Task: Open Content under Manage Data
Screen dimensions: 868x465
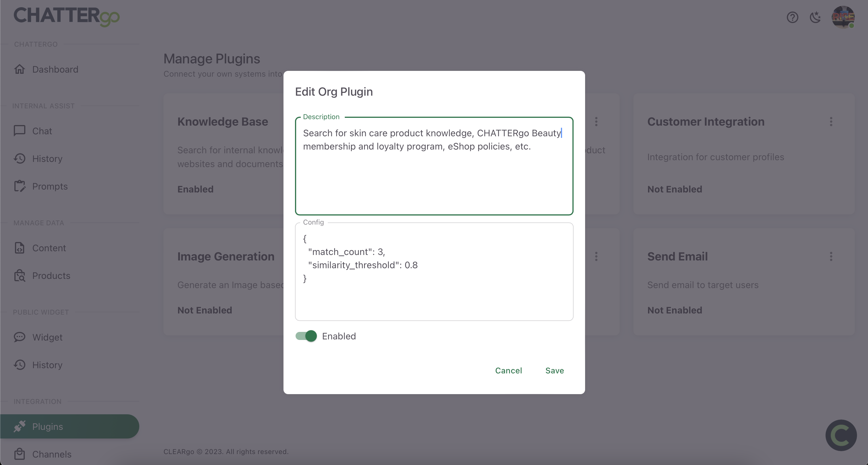Action: click(49, 248)
